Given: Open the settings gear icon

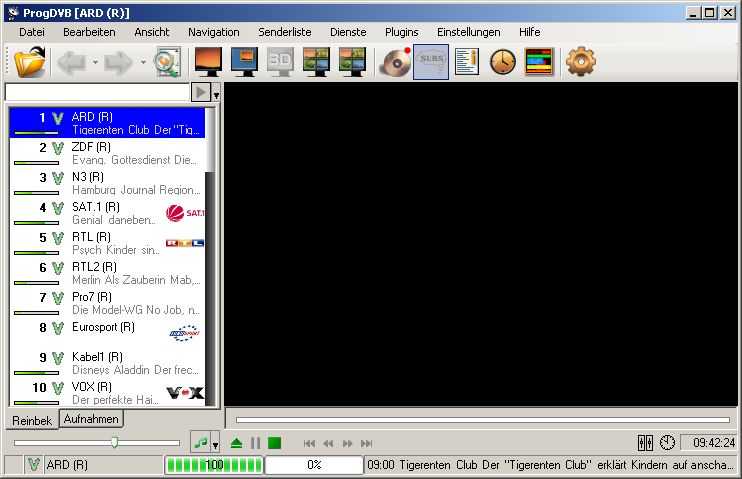Looking at the screenshot, I should [x=580, y=62].
